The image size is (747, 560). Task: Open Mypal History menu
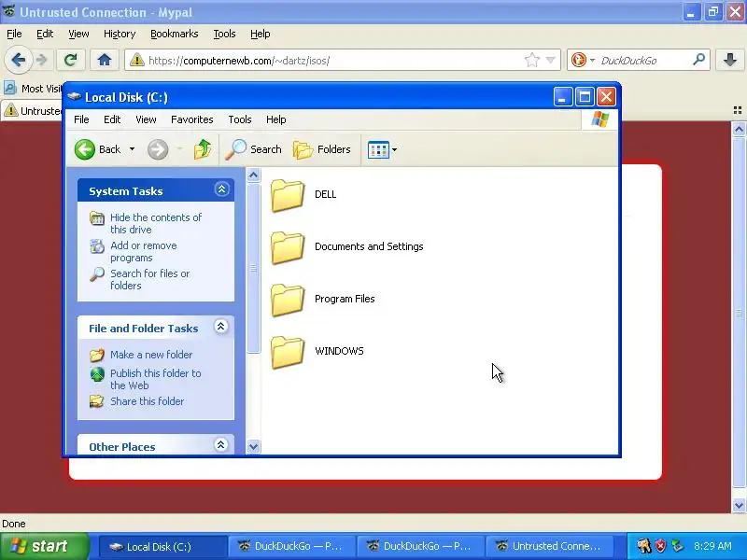tap(120, 34)
